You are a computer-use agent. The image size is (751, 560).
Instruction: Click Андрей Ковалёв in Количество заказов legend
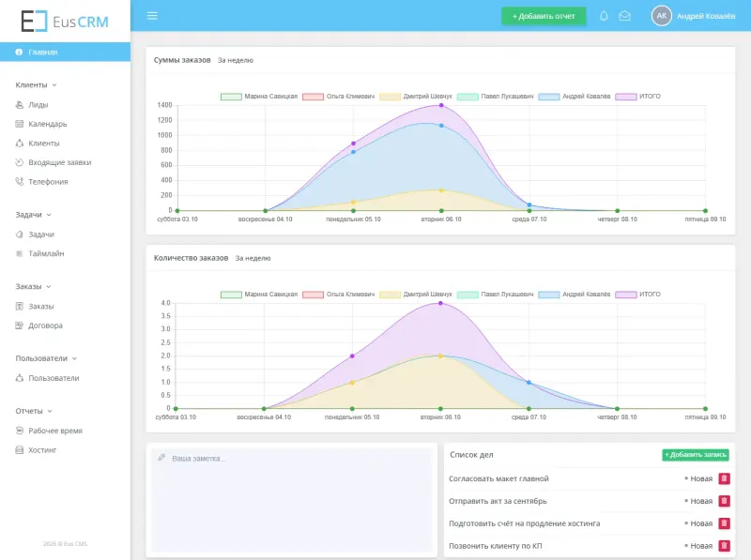(x=575, y=295)
